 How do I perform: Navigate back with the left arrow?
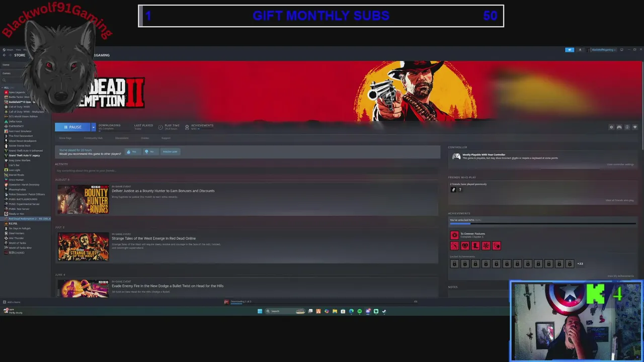click(4, 55)
